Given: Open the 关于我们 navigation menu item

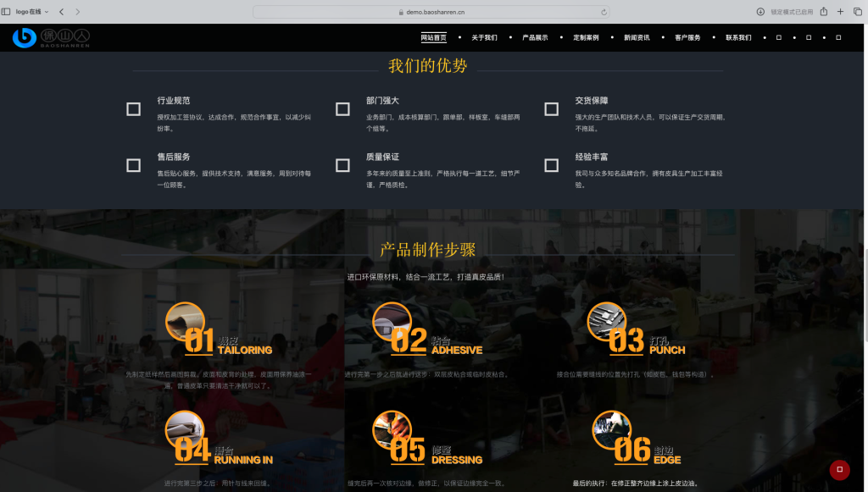Looking at the screenshot, I should 484,37.
